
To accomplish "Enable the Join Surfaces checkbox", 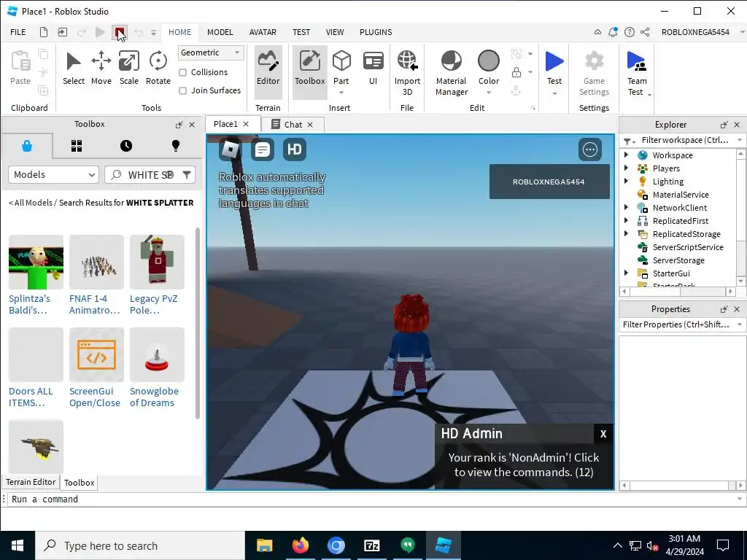I will pyautogui.click(x=183, y=90).
